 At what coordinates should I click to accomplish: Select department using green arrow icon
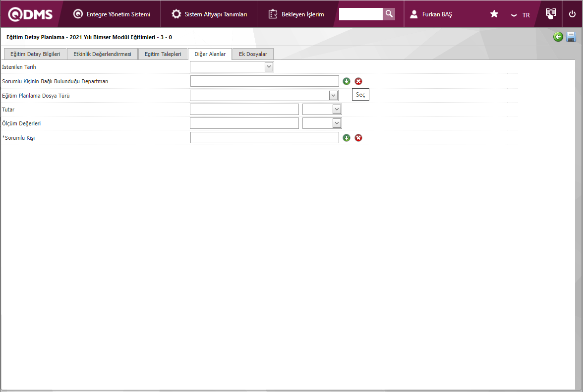pos(347,81)
